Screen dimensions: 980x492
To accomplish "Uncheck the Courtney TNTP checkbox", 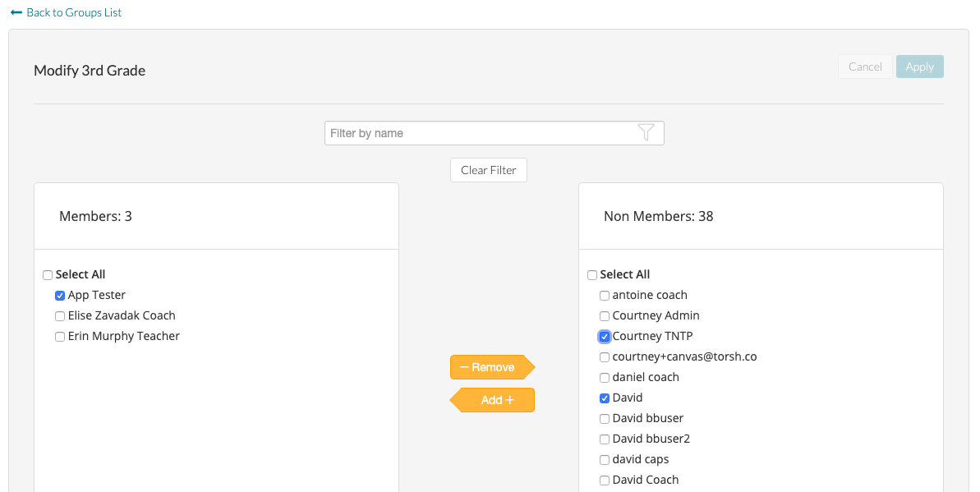I will [x=605, y=337].
